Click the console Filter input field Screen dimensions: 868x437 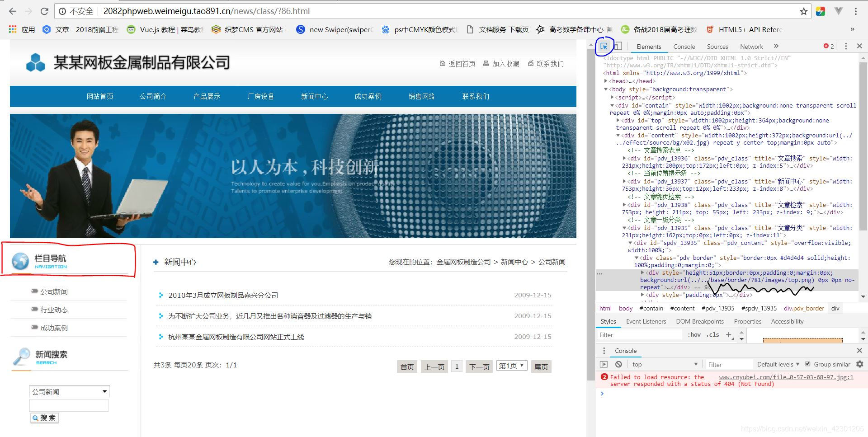[729, 364]
